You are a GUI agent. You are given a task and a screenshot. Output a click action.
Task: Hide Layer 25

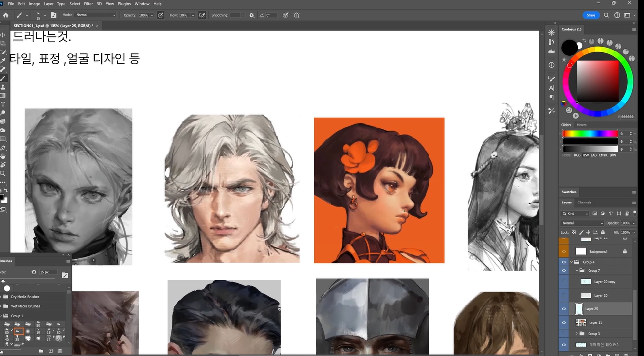[564, 309]
